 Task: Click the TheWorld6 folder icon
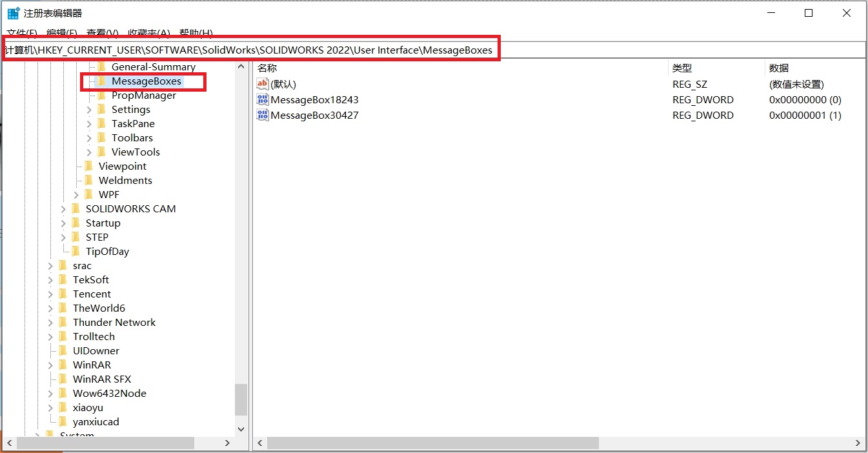[x=63, y=308]
